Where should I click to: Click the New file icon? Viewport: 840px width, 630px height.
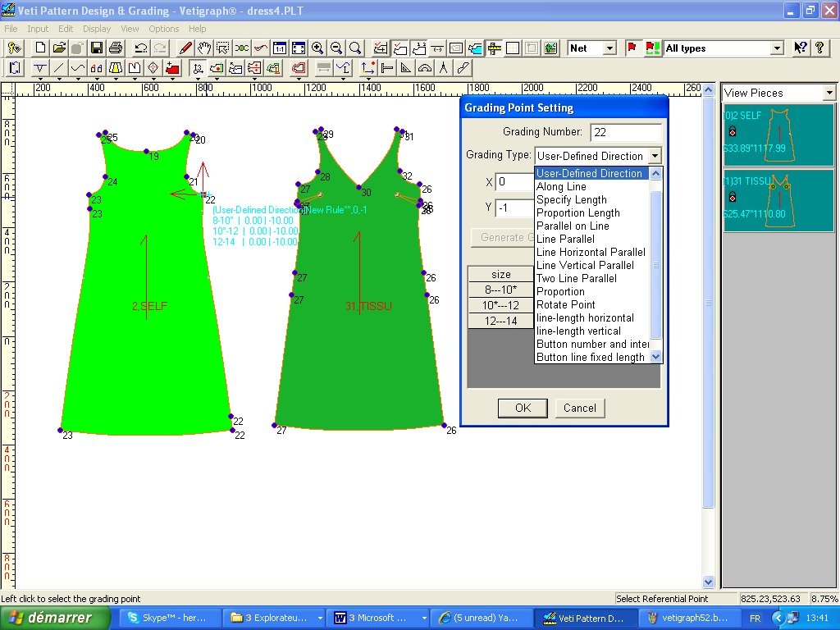click(x=40, y=48)
